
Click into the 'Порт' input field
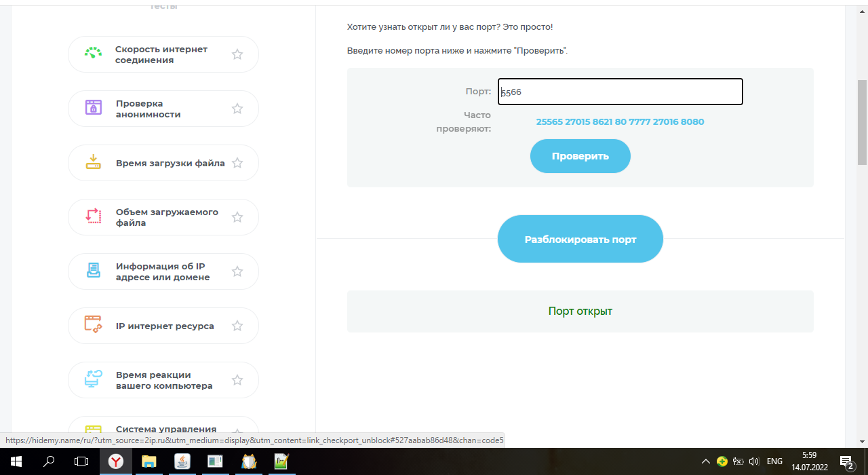click(620, 92)
